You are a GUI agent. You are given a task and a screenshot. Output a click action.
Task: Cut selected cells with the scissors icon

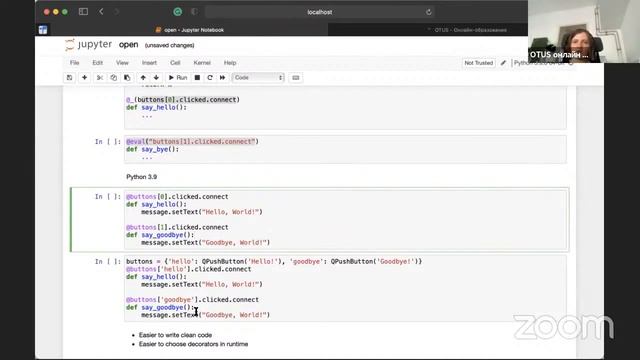pos(100,78)
